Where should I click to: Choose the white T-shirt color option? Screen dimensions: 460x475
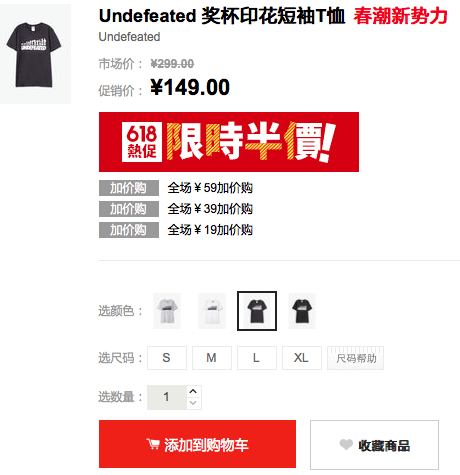tap(212, 311)
